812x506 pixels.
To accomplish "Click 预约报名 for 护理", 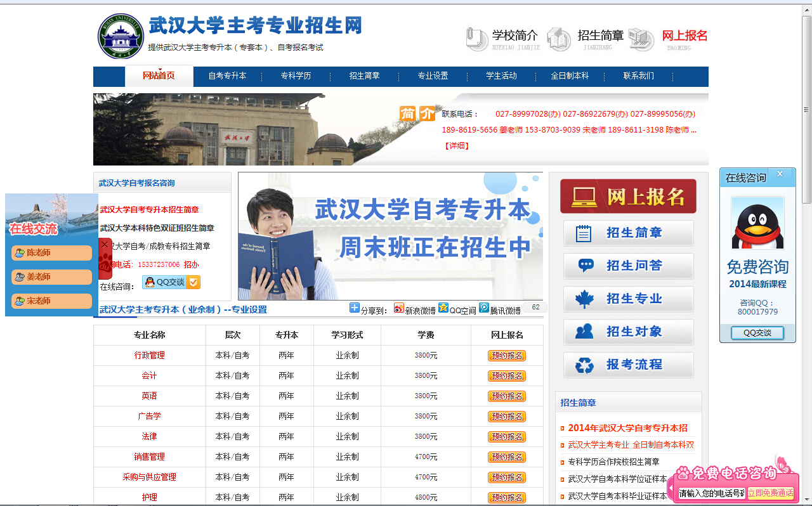I will click(507, 498).
